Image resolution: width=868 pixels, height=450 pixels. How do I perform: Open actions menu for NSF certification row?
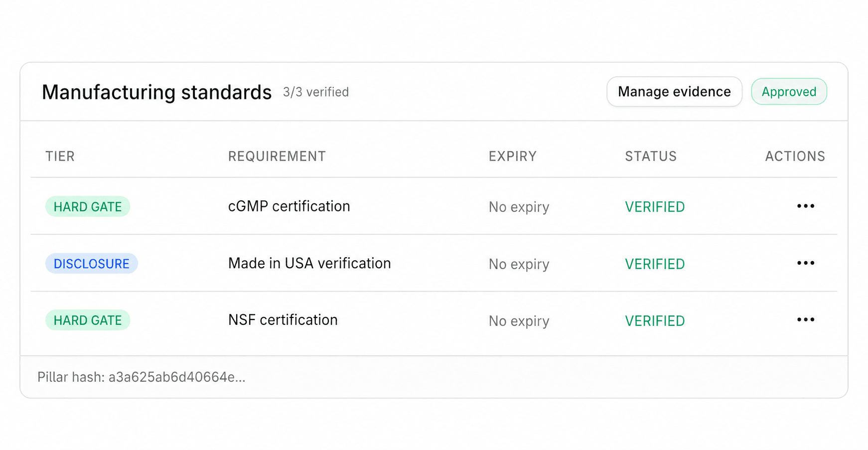tap(805, 320)
